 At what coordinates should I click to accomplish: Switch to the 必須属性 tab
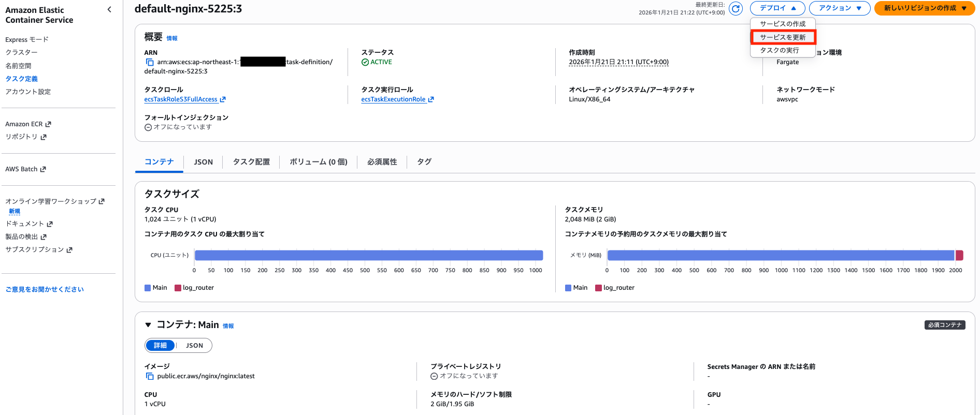(382, 162)
